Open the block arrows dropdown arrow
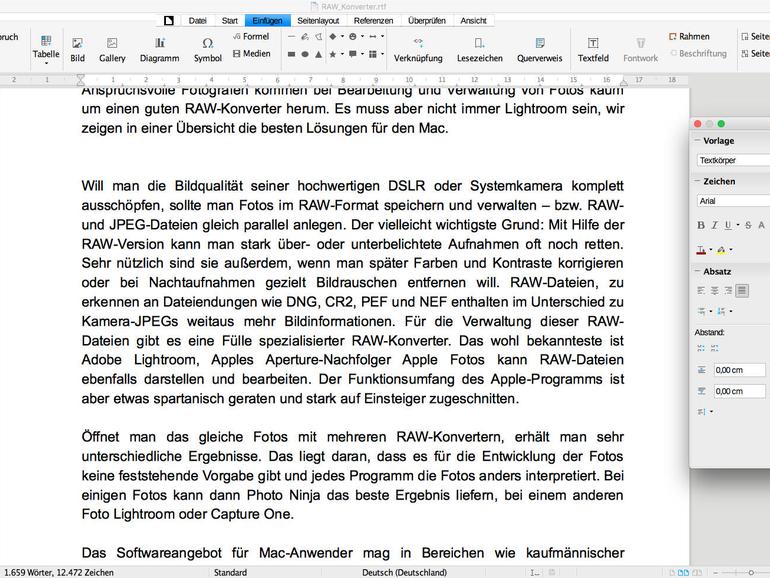770x578 pixels. pyautogui.click(x=383, y=36)
